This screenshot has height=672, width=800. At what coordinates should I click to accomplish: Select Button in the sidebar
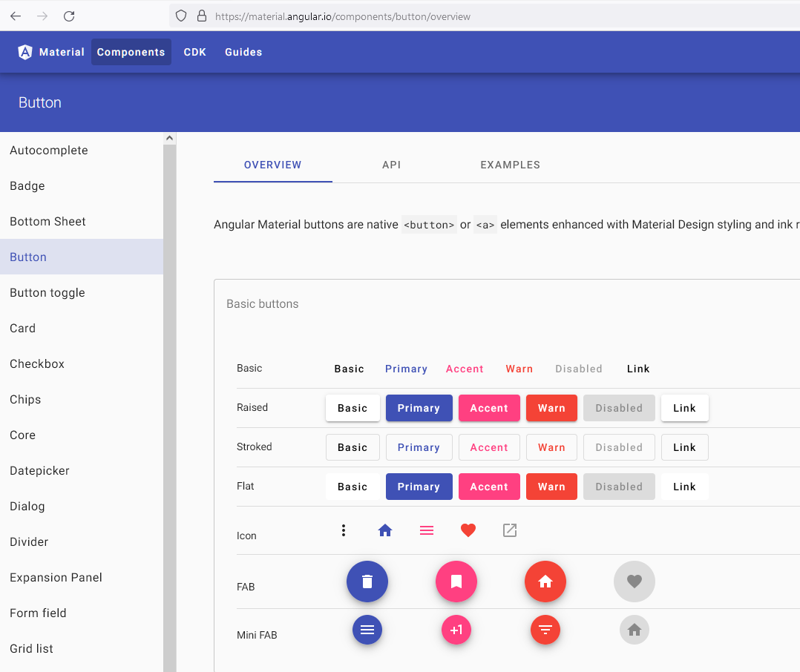[x=82, y=257]
